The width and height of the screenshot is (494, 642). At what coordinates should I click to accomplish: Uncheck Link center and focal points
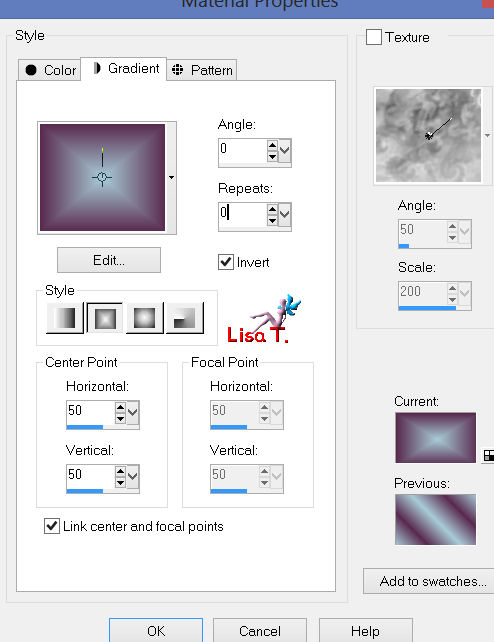[52, 526]
